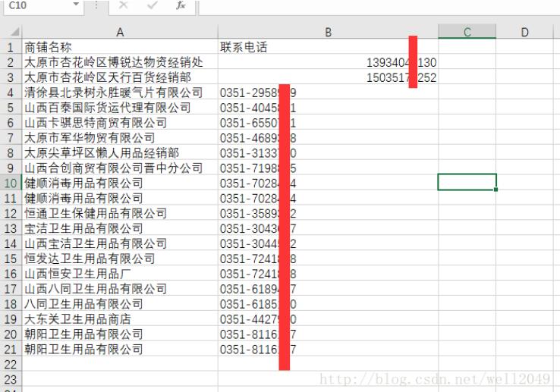Screen dimensions: 560x392
Task: Select column D header
Action: click(524, 32)
